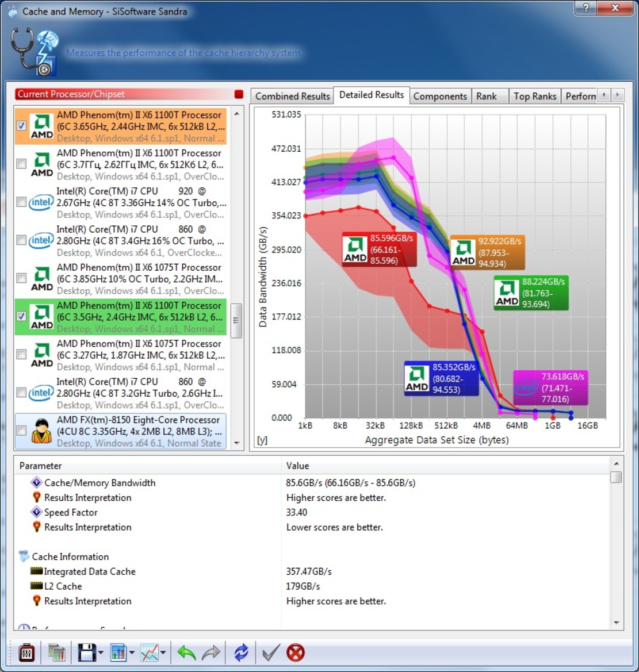Image resolution: width=639 pixels, height=672 pixels.
Task: Click the processor list scrollbar thumb
Action: pos(236,321)
